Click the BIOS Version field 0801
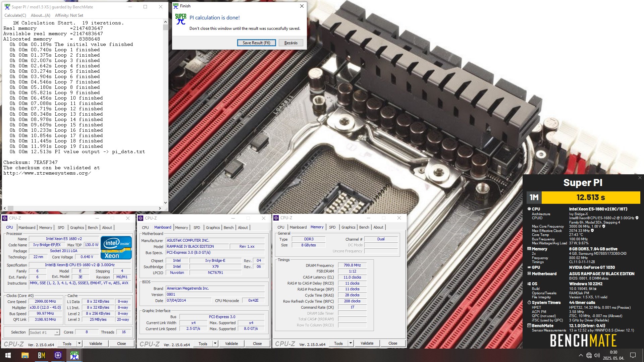Image resolution: width=644 pixels, height=362 pixels. (215, 294)
